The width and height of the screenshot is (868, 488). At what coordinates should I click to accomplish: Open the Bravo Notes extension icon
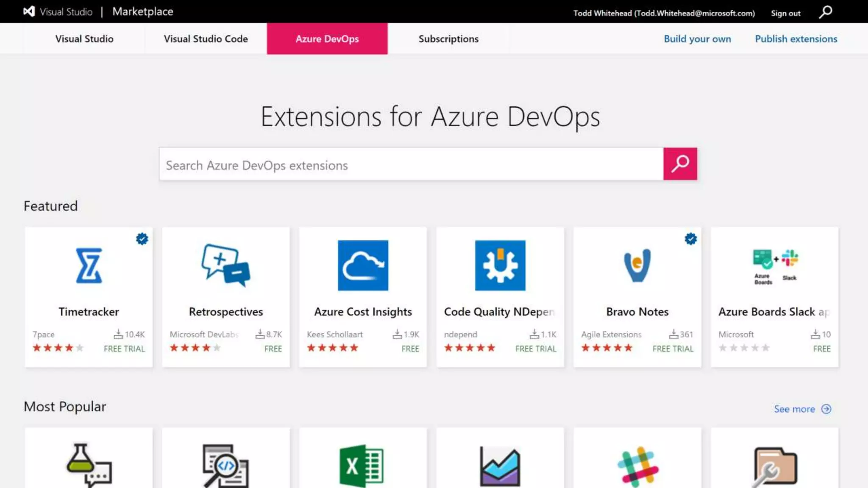click(x=637, y=266)
